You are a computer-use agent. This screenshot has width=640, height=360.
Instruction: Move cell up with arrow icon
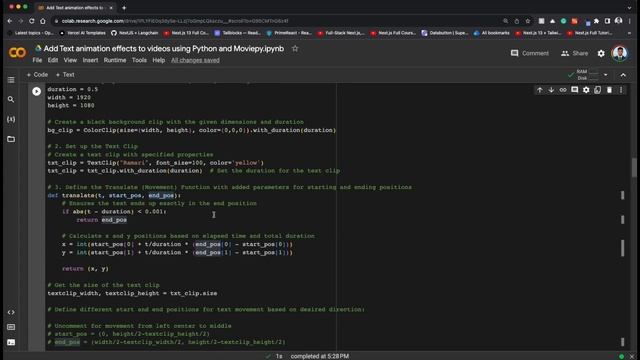coord(540,90)
